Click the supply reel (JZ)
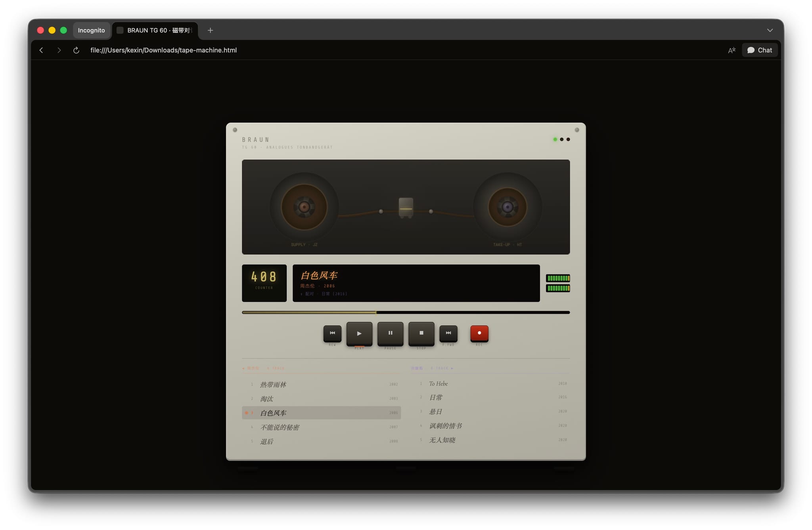The image size is (812, 530). click(x=304, y=207)
